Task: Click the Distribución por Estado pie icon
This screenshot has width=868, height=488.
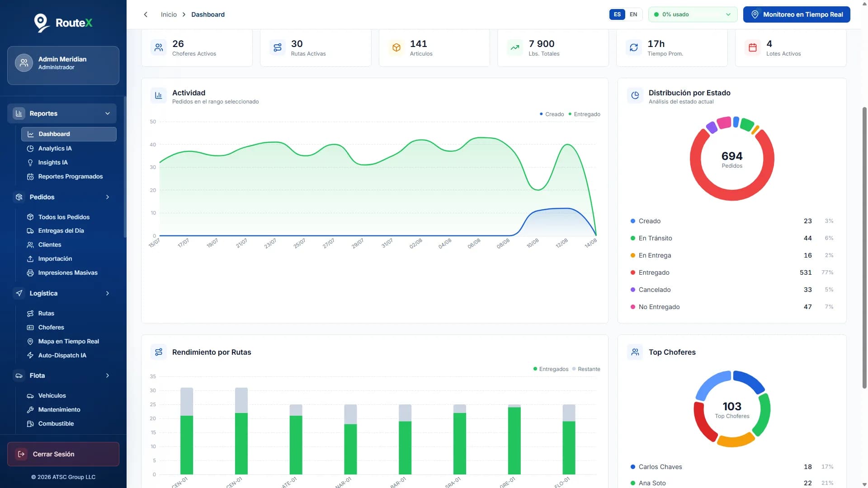Action: point(635,95)
